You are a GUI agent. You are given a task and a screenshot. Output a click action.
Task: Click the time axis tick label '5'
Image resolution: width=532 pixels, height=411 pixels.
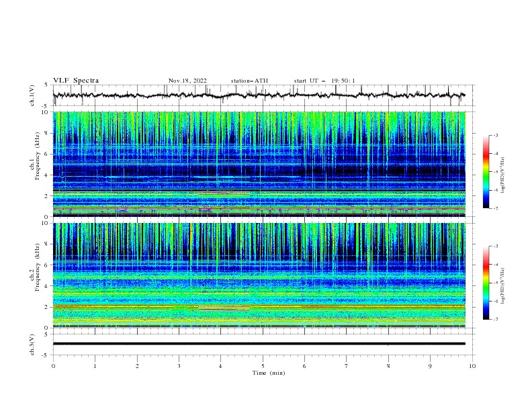click(263, 366)
